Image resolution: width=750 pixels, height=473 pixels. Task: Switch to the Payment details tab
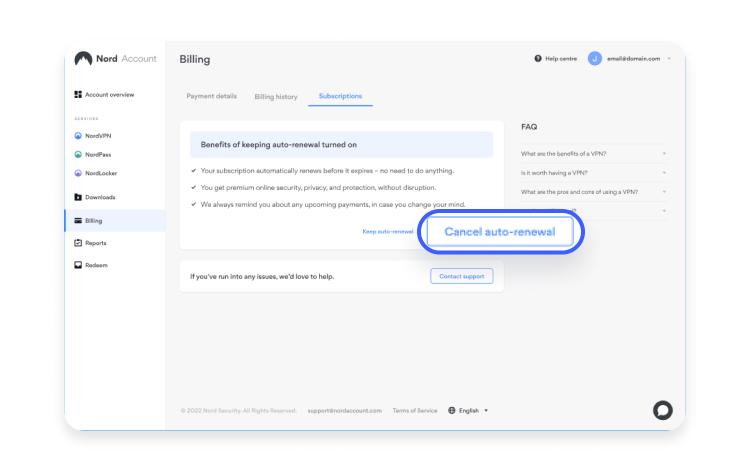tap(211, 96)
